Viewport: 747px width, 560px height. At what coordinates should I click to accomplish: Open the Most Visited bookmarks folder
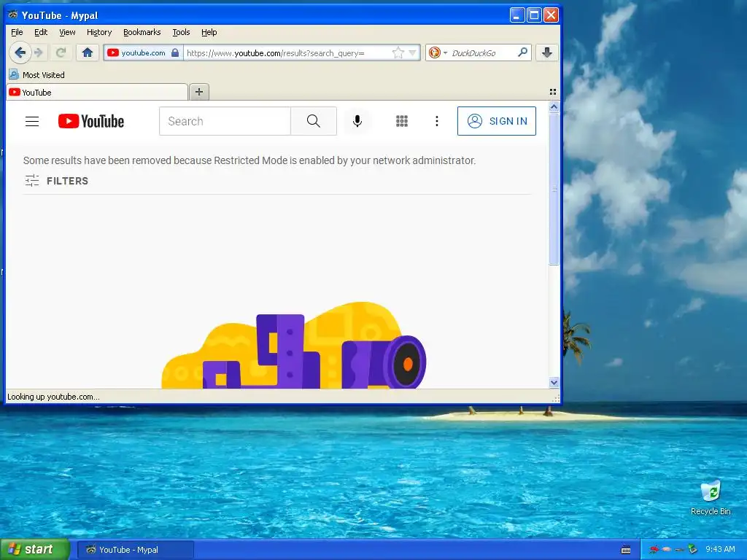tap(37, 75)
